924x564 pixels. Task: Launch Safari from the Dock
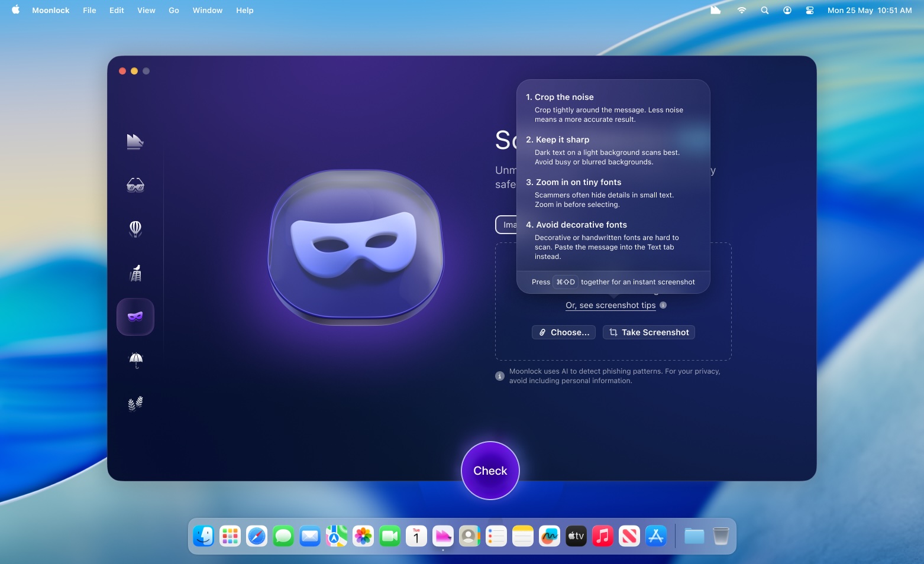[257, 536]
